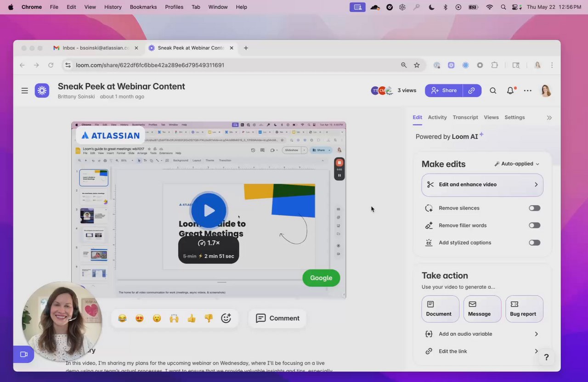Switch to the Edit tab
588x382 pixels.
point(417,118)
